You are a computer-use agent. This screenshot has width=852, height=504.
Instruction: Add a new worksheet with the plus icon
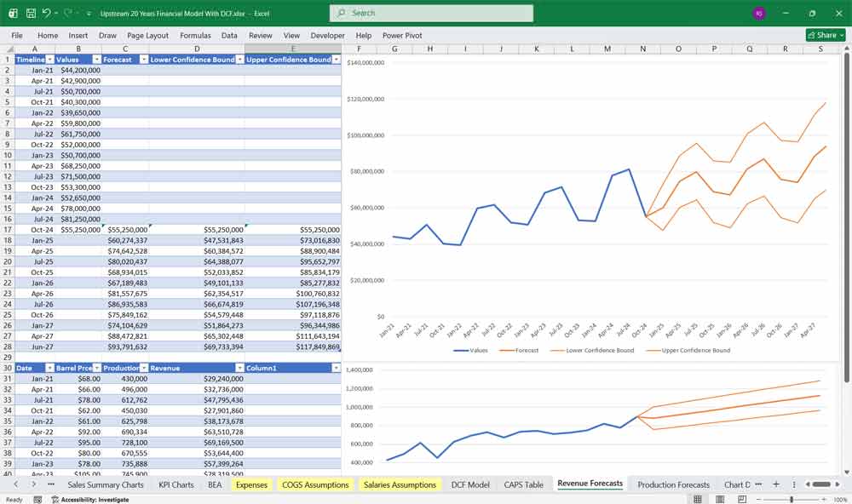pyautogui.click(x=776, y=484)
